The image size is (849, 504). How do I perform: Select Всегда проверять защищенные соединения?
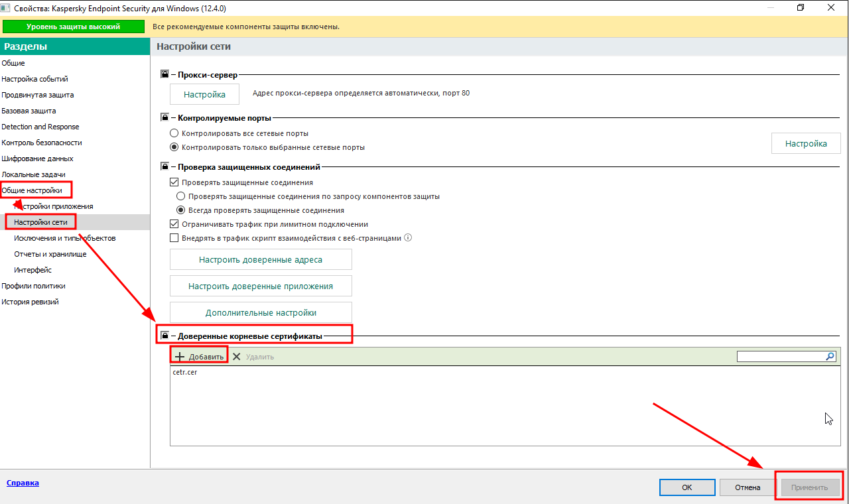coord(180,210)
